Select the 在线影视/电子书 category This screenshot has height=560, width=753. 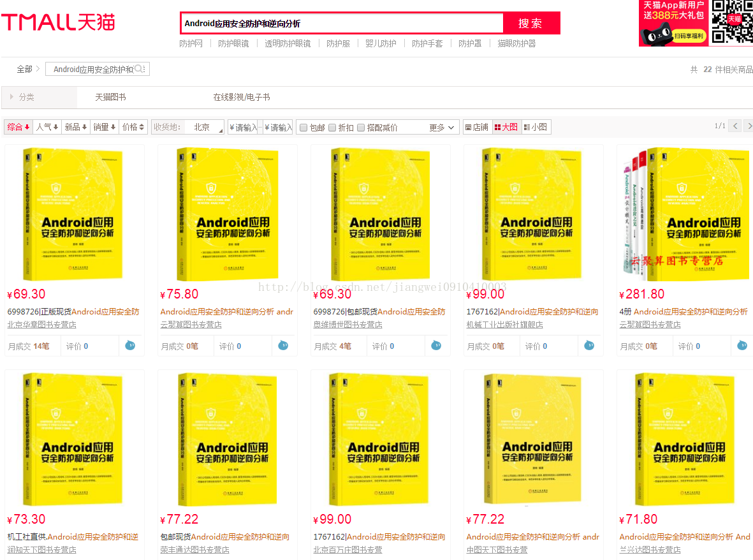(x=242, y=97)
